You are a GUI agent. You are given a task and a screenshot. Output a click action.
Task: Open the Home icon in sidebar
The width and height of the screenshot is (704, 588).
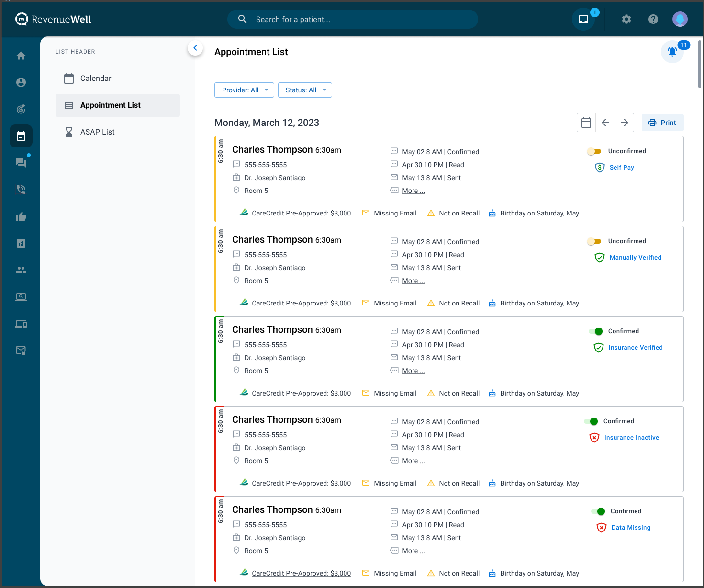[x=21, y=56]
